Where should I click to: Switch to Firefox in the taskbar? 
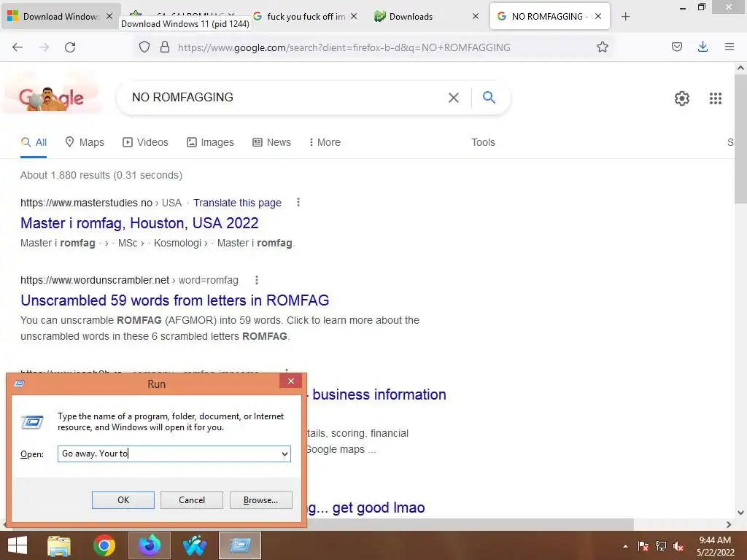[x=149, y=545]
